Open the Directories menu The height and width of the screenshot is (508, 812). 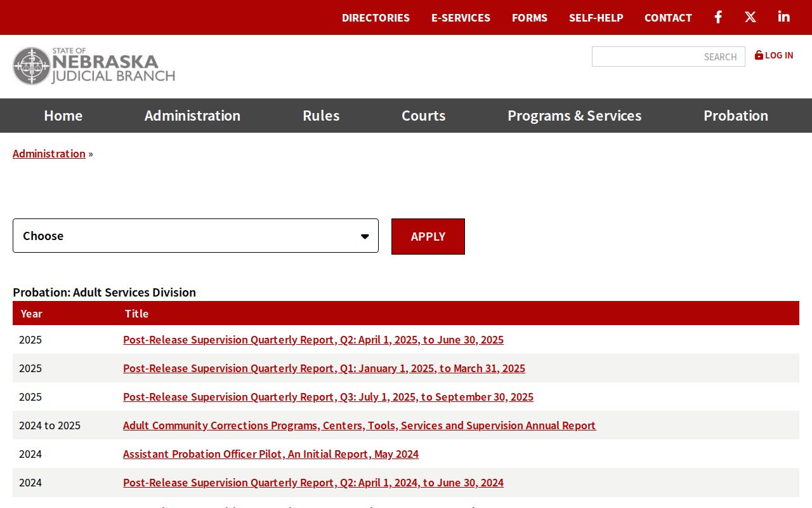point(376,18)
